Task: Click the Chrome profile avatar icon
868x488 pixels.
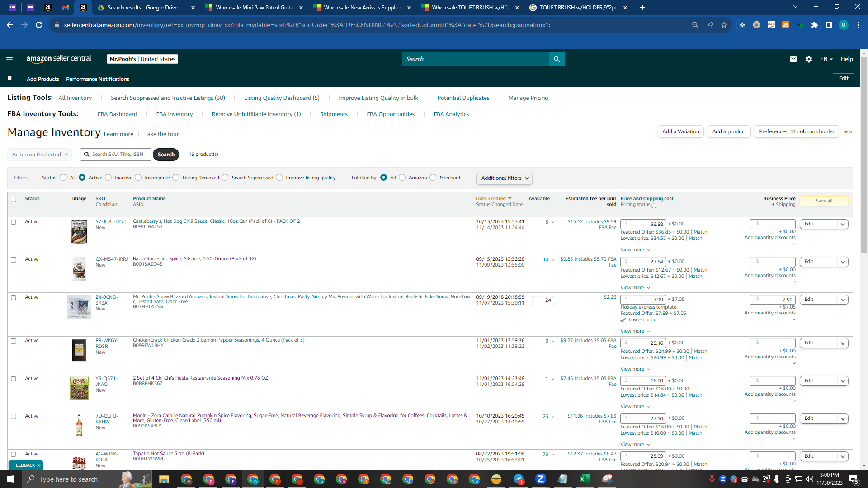Action: (x=844, y=25)
